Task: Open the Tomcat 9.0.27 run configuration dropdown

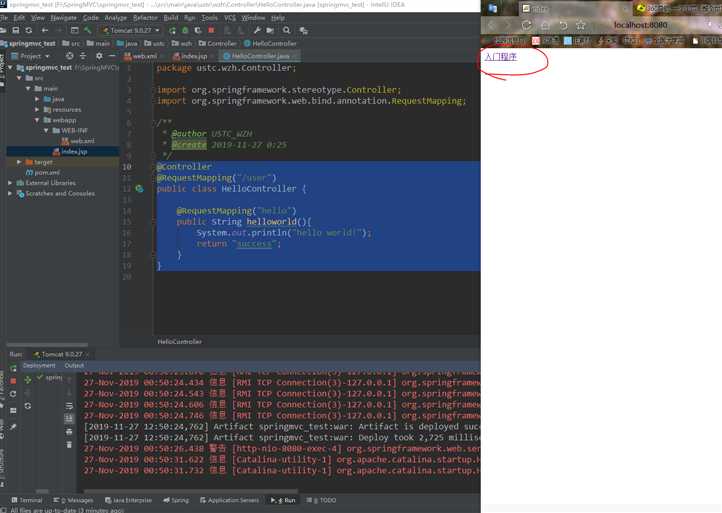Action: [x=131, y=30]
